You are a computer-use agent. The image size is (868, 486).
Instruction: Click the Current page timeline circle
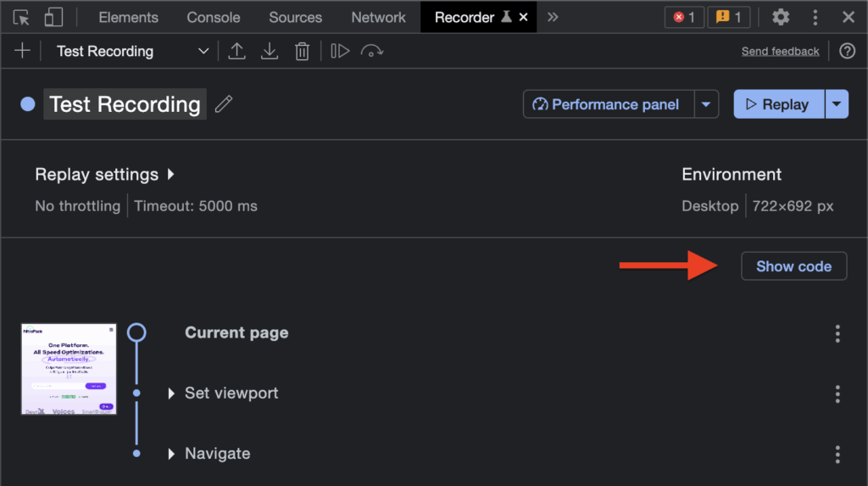[136, 332]
